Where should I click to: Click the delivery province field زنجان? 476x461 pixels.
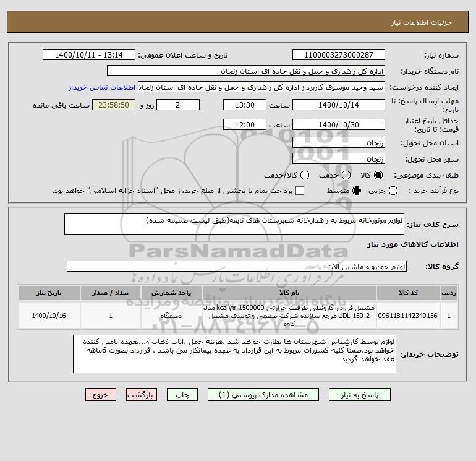click(339, 142)
